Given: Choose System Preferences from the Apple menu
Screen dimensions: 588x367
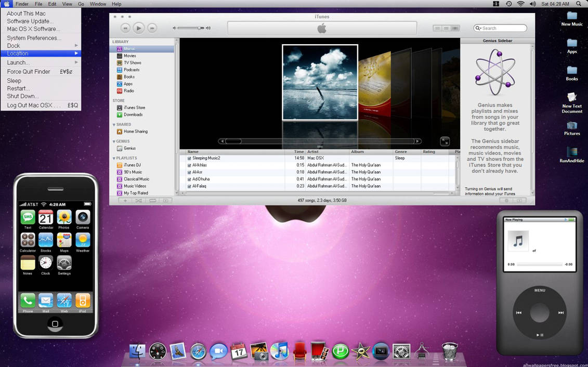Looking at the screenshot, I should [33, 37].
